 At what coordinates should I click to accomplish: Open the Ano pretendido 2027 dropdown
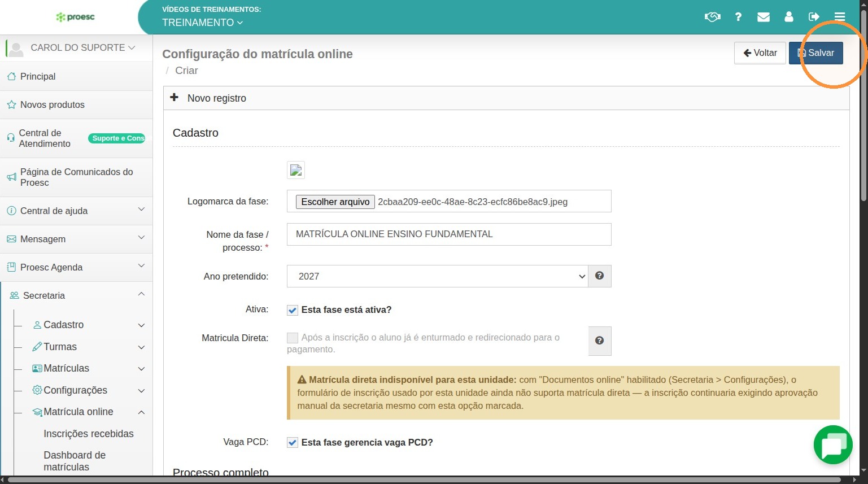point(437,276)
